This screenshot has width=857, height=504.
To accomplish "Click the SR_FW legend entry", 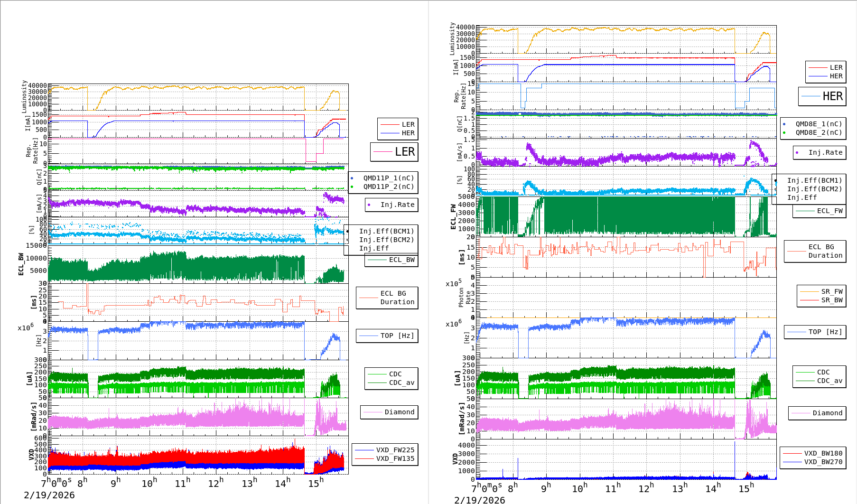I will click(x=832, y=292).
